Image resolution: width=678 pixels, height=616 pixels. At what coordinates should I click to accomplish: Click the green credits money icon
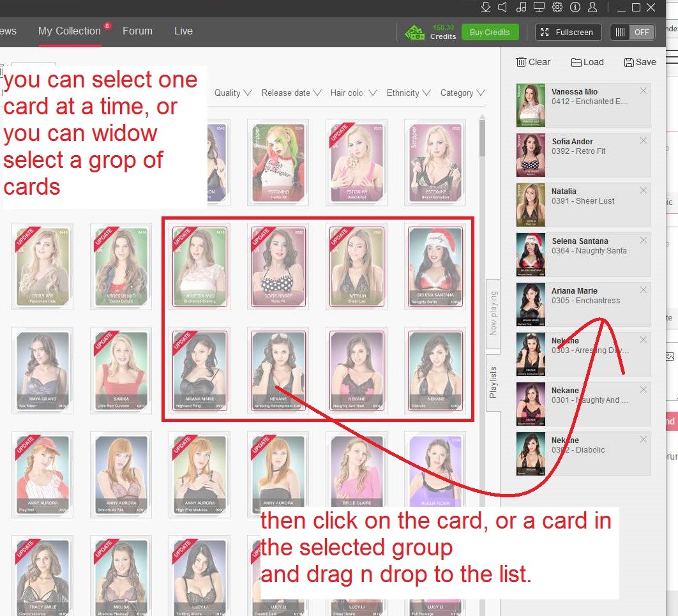tap(415, 33)
